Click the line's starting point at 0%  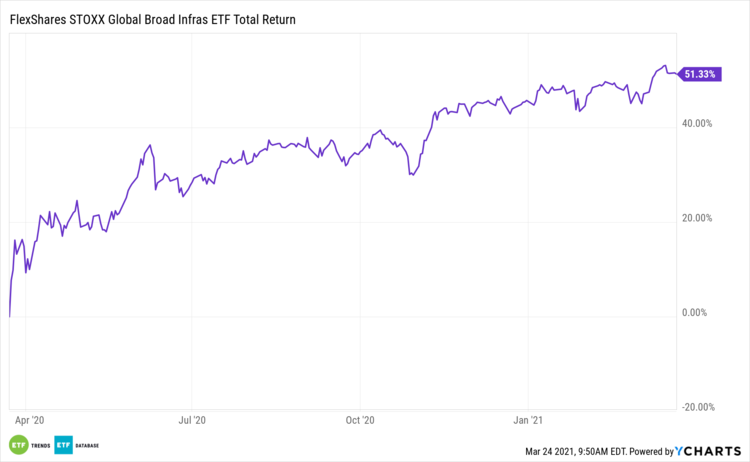[9, 316]
